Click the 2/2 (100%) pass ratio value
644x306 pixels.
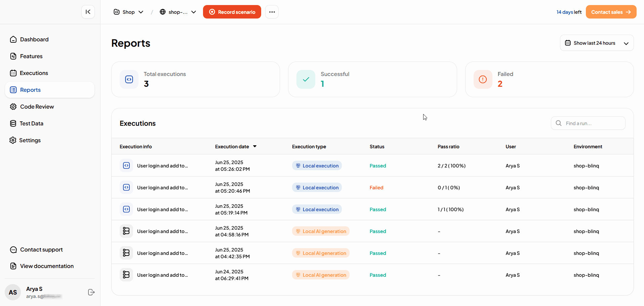pos(451,165)
